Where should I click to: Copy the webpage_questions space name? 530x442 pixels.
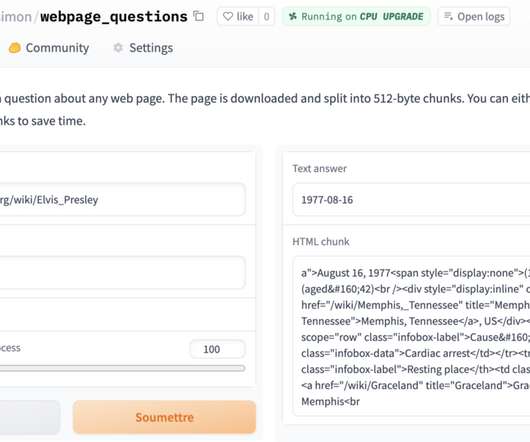tap(198, 16)
